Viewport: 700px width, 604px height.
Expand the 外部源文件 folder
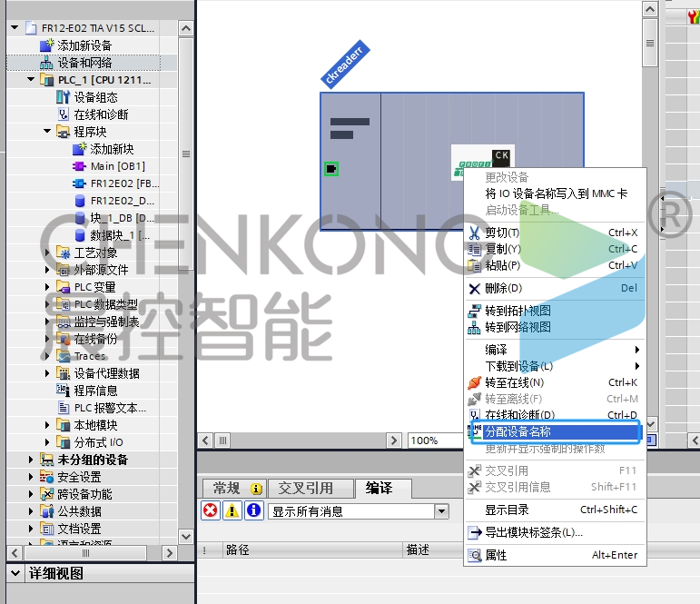pos(47,270)
